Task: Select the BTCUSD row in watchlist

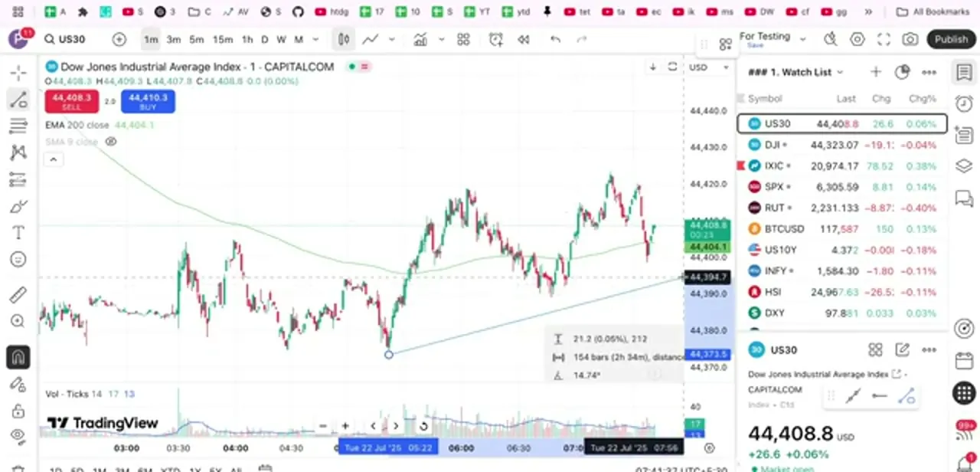Action: (x=842, y=228)
